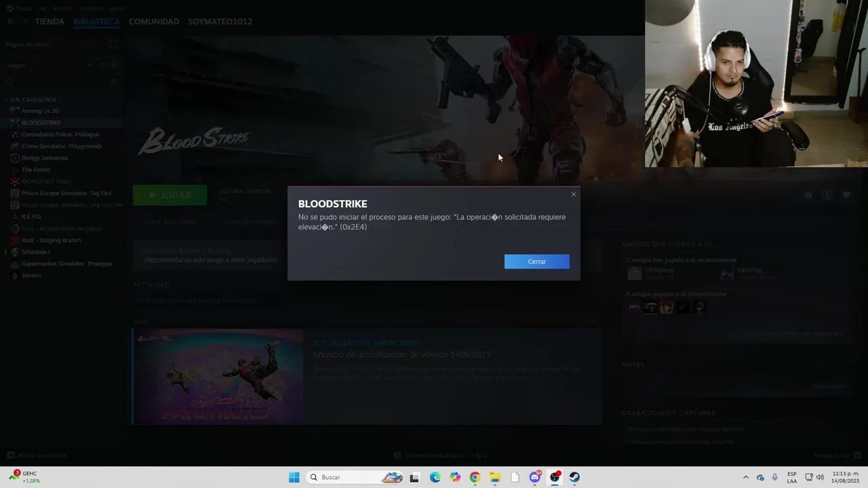
Task: Select Supermarket Simulator: Prologue in library
Action: (x=66, y=264)
